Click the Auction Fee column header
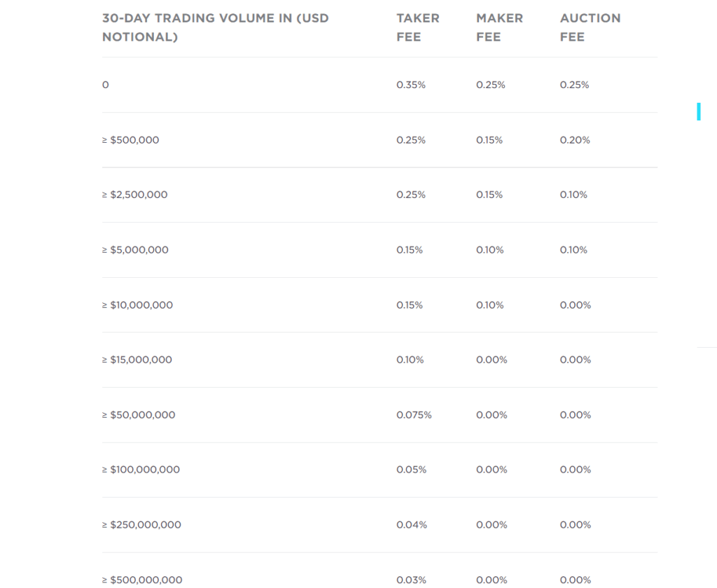This screenshot has height=588, width=717. coord(590,27)
